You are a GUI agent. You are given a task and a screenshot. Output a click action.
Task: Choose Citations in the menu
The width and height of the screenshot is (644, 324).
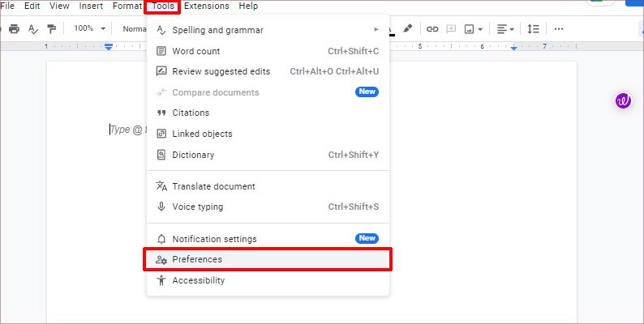click(268, 113)
